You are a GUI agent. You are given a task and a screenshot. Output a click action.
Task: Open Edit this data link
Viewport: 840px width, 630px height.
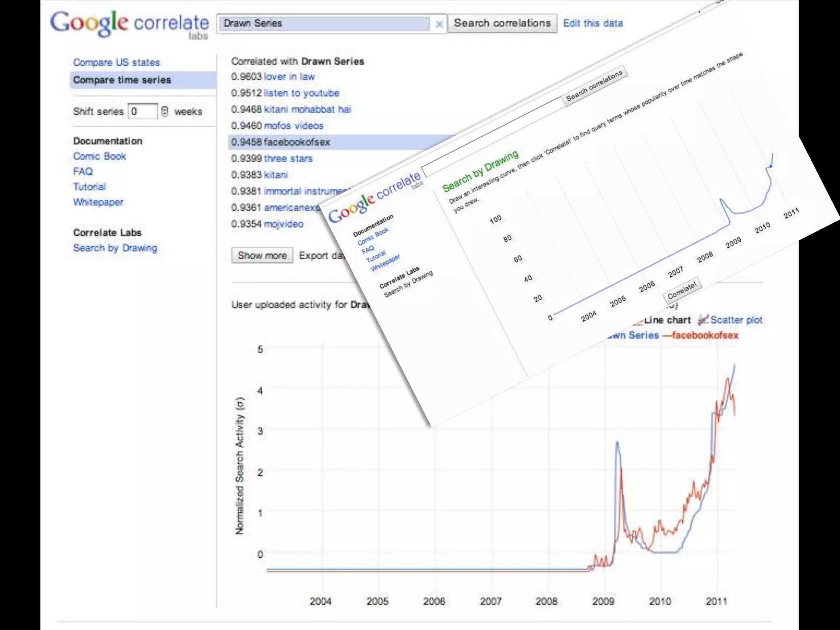[x=593, y=23]
